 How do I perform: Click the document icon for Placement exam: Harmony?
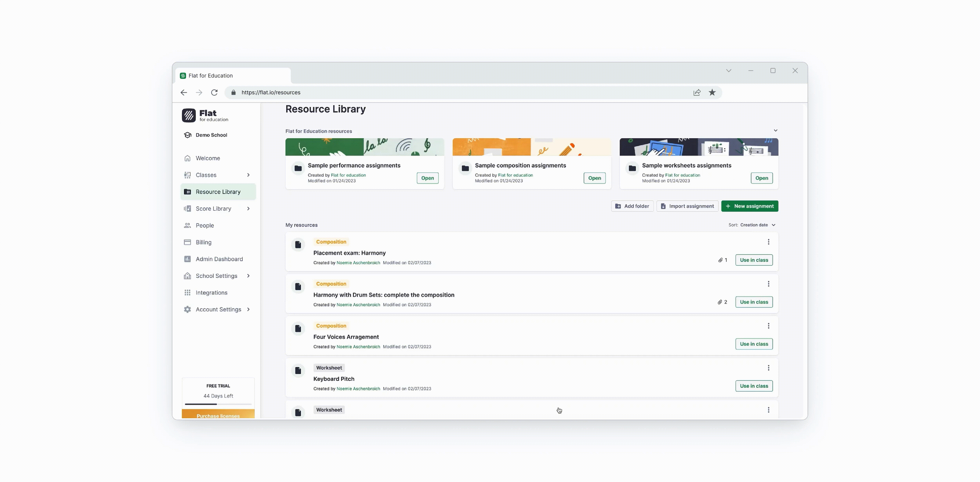[x=298, y=245]
